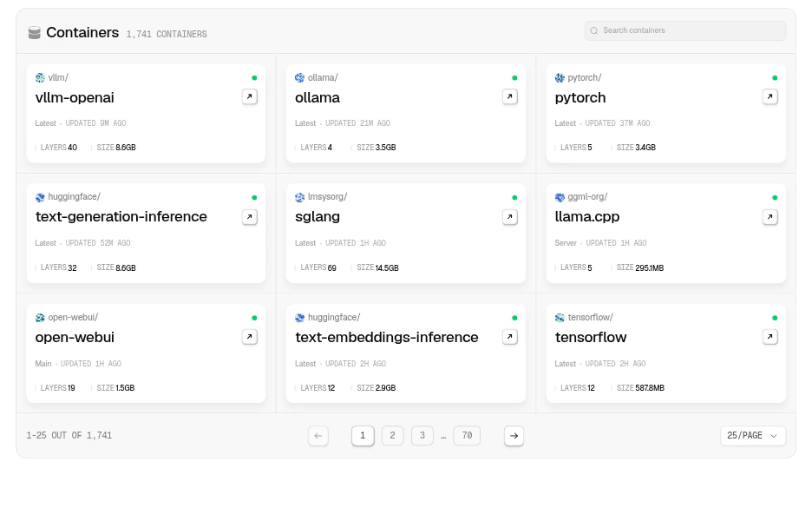Open pytorch external link arrow
The width and height of the screenshot is (812, 521).
770,96
